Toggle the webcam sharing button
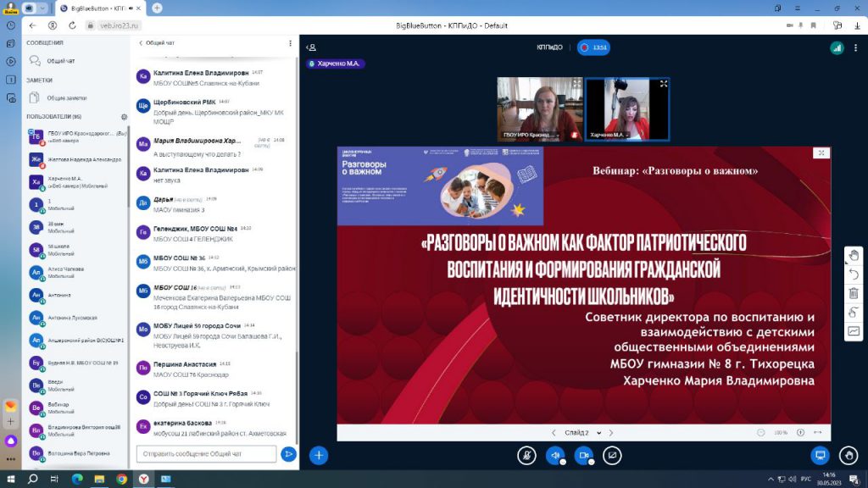Viewport: 868px width, 488px height. click(583, 455)
